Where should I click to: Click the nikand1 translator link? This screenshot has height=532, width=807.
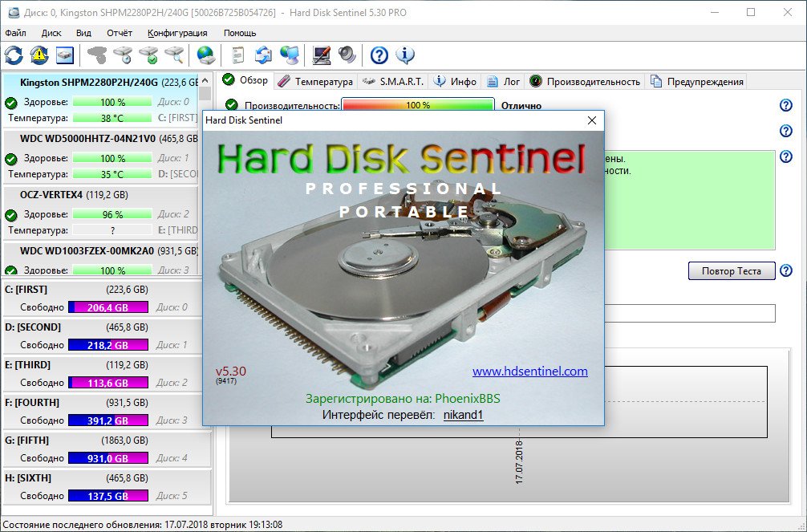(x=463, y=415)
